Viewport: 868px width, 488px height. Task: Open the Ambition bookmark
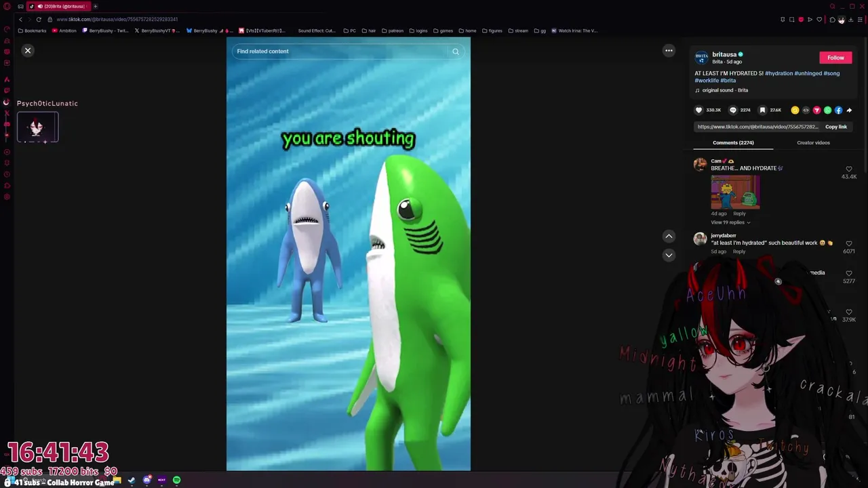pos(64,30)
